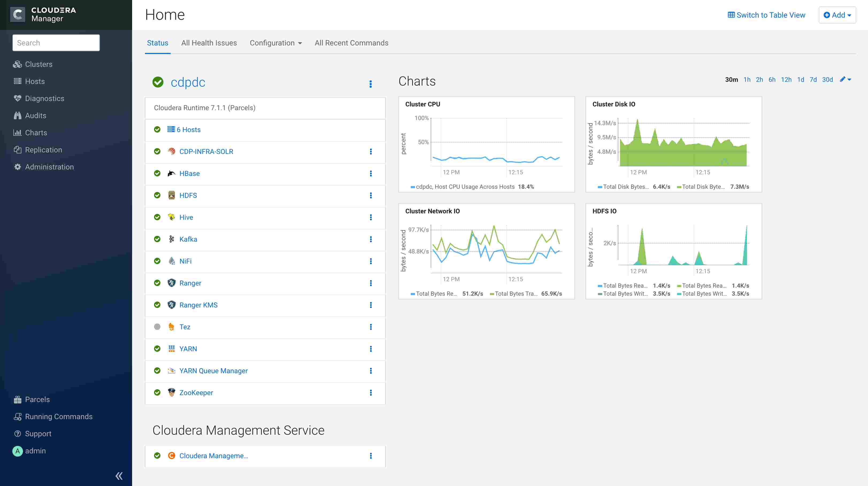Click the HBase orca icon
Image resolution: width=868 pixels, height=486 pixels.
(171, 173)
